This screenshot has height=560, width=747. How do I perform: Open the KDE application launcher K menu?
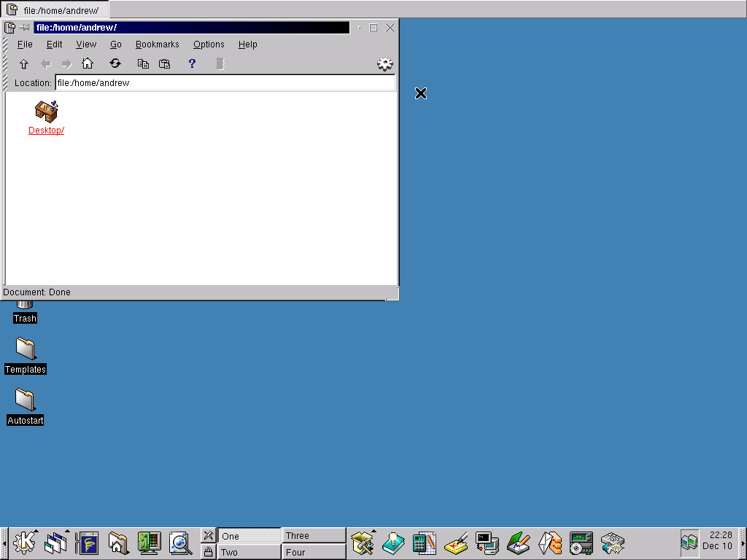[25, 542]
